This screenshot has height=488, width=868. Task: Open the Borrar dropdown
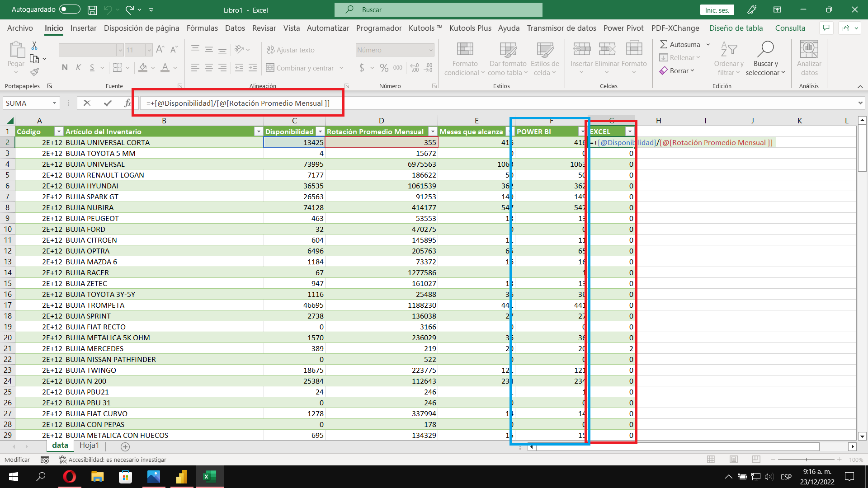tap(677, 71)
